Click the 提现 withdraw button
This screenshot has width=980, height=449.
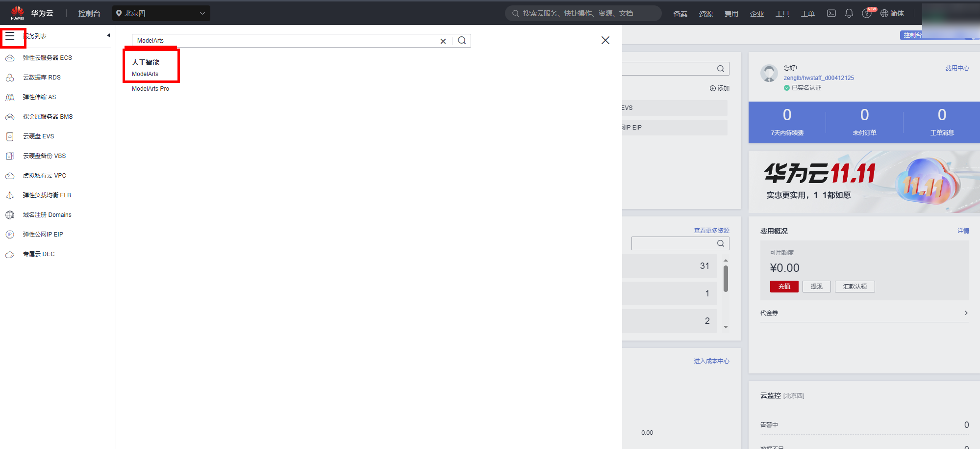(817, 287)
